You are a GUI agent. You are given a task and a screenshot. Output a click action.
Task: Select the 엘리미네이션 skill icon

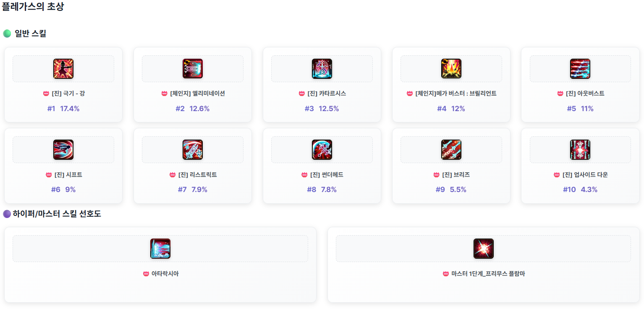tap(193, 69)
